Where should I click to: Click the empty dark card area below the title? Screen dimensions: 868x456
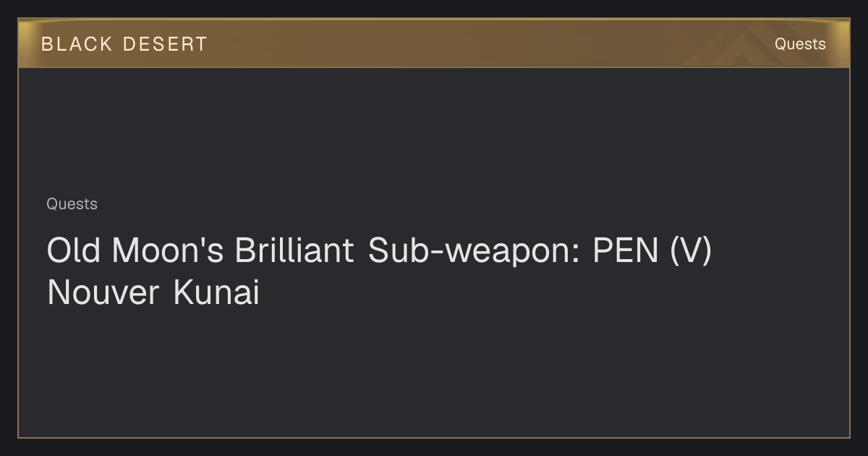(x=434, y=373)
